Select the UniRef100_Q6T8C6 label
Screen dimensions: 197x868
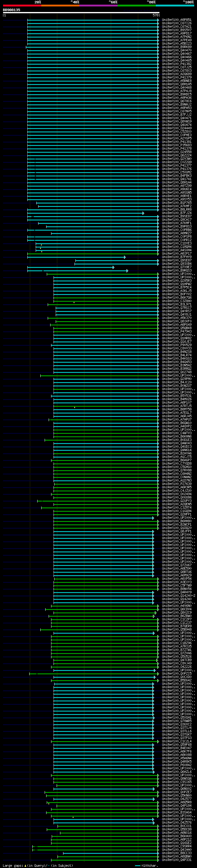[176, 101]
